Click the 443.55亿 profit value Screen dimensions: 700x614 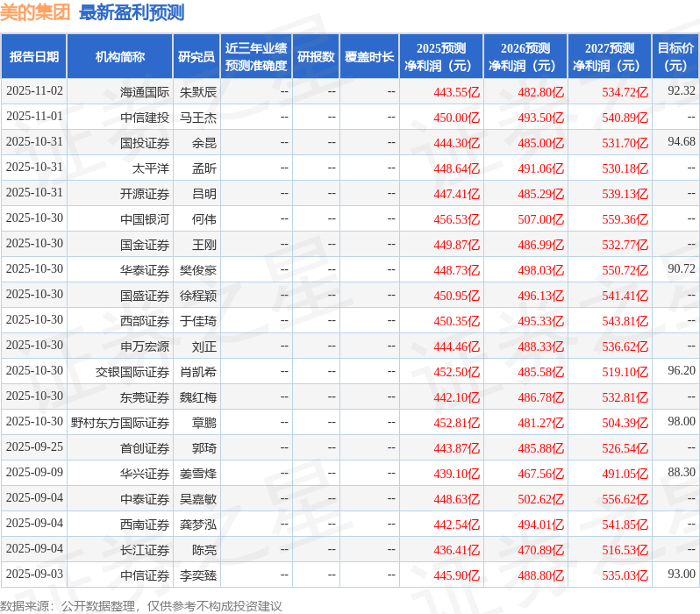[x=457, y=92]
